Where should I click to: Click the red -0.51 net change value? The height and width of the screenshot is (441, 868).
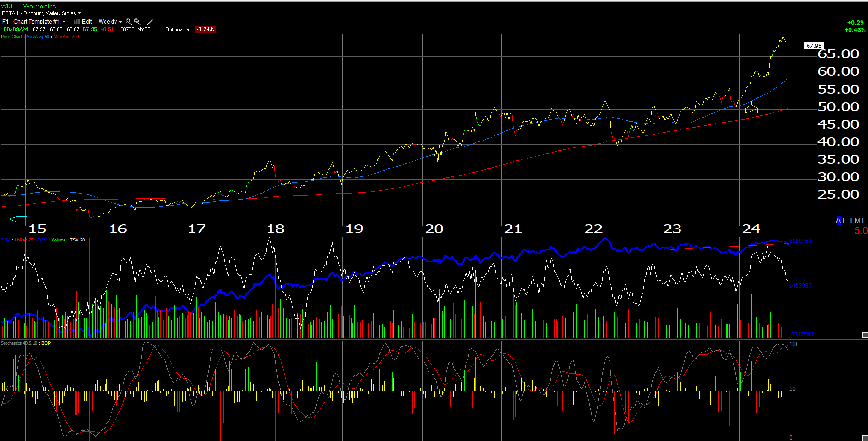[107, 29]
